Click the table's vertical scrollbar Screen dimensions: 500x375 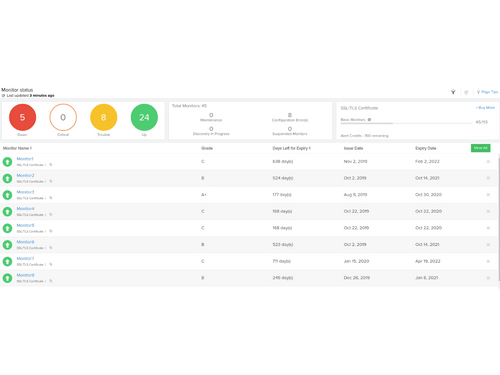(499, 220)
